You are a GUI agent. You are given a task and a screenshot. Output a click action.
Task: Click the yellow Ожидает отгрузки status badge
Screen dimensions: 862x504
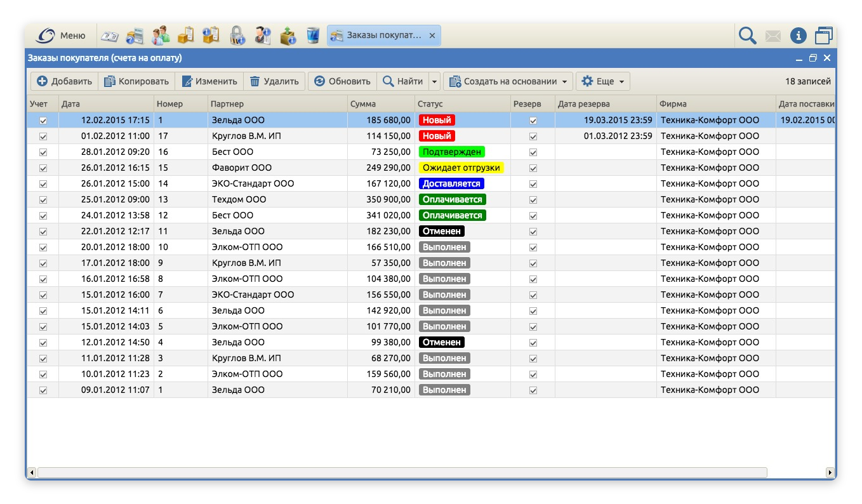pos(461,168)
